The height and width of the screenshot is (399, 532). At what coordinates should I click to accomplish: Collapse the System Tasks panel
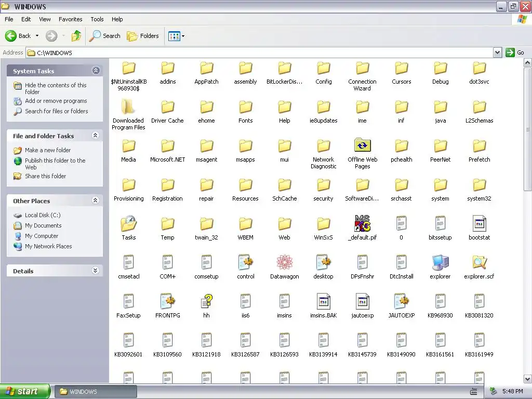[x=96, y=71]
